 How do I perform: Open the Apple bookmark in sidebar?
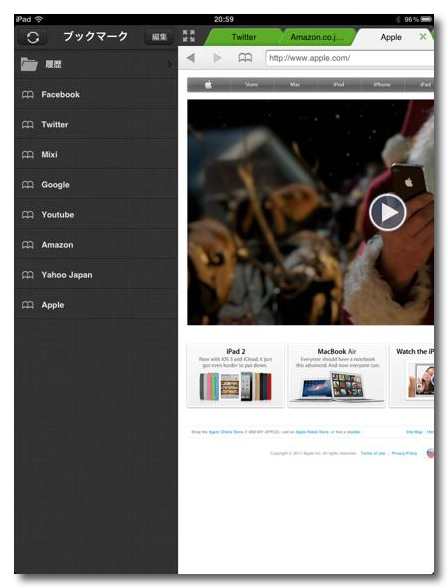96,304
